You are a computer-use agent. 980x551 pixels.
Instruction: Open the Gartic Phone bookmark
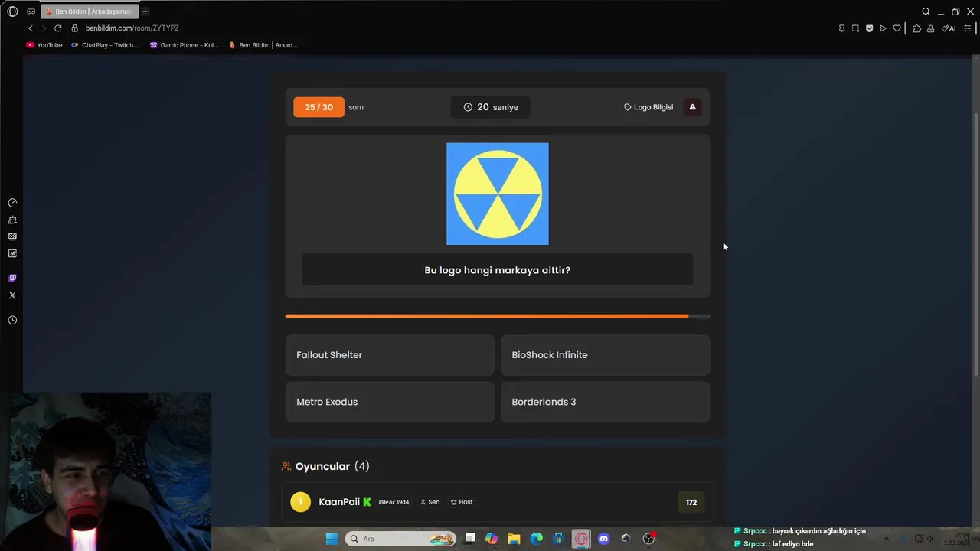click(184, 45)
